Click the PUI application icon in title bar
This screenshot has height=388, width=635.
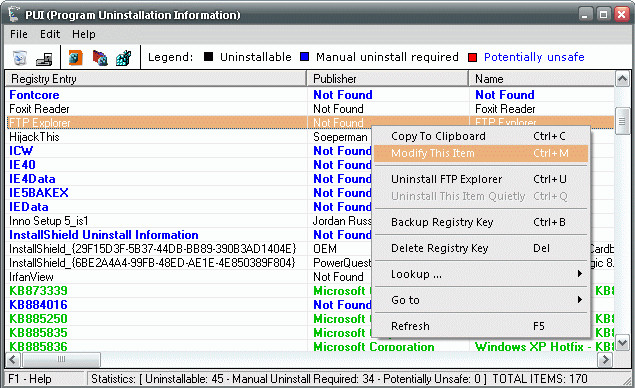[x=14, y=14]
